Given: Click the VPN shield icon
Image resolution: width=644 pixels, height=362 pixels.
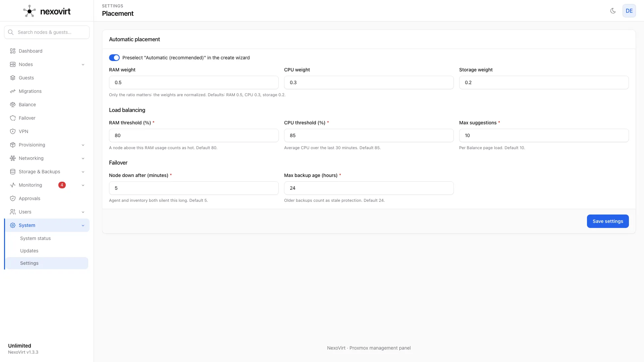Looking at the screenshot, I should (13, 131).
